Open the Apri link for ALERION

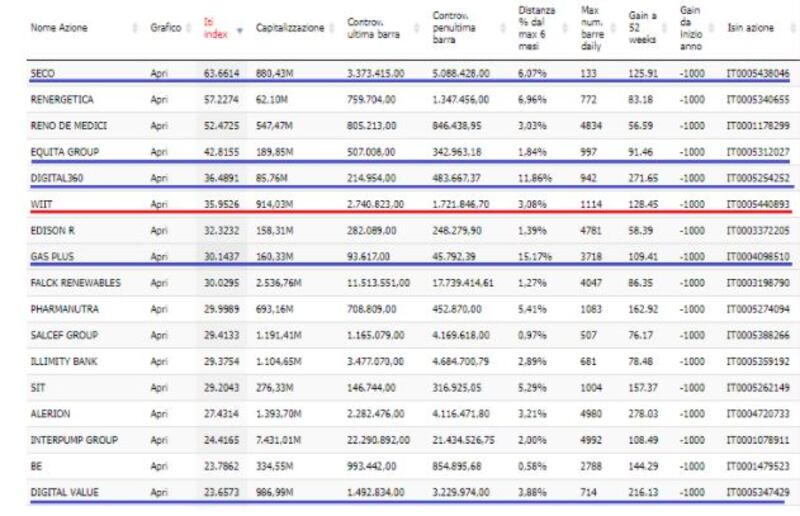click(x=159, y=414)
